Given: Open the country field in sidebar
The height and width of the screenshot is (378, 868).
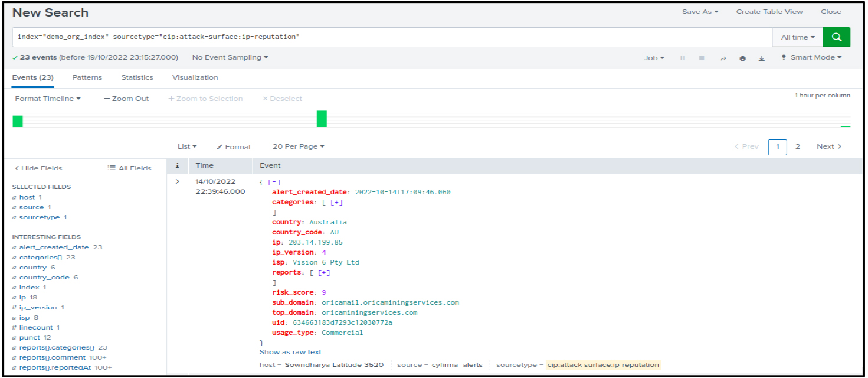Looking at the screenshot, I should coord(33,268).
